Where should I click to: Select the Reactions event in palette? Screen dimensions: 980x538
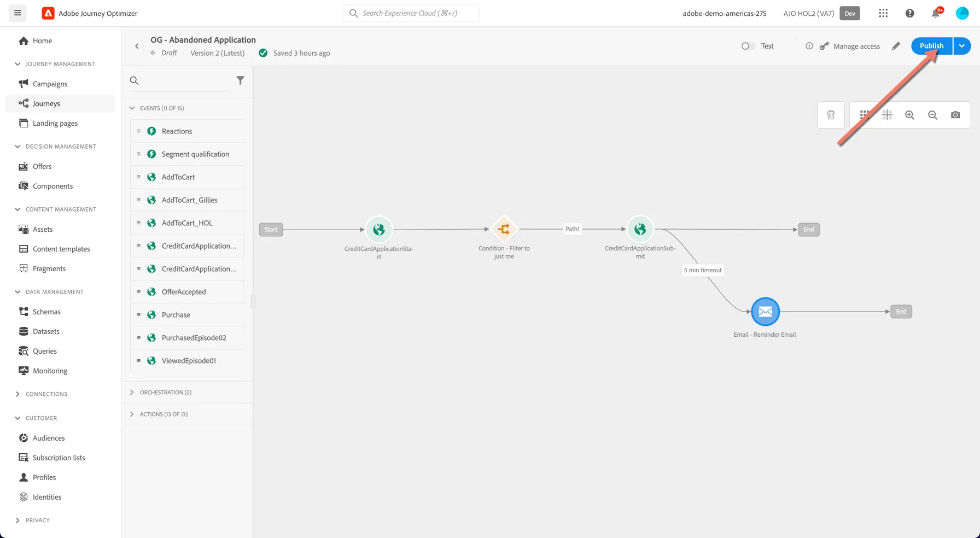(186, 131)
